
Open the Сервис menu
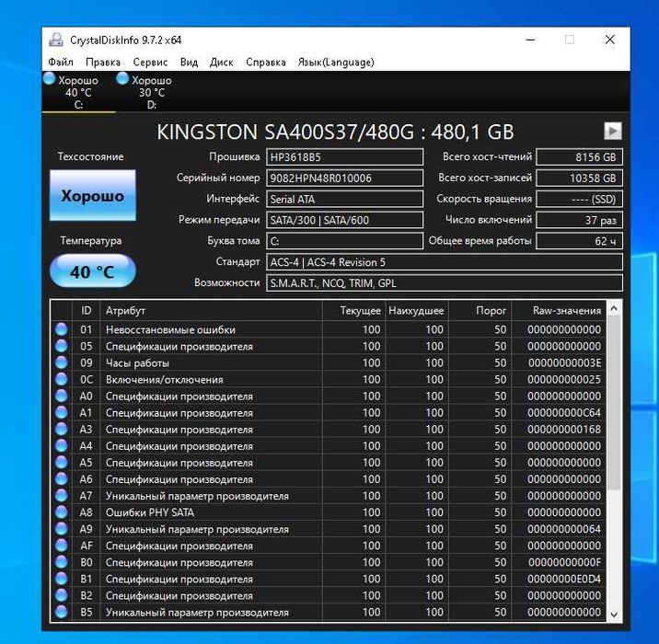[x=150, y=63]
